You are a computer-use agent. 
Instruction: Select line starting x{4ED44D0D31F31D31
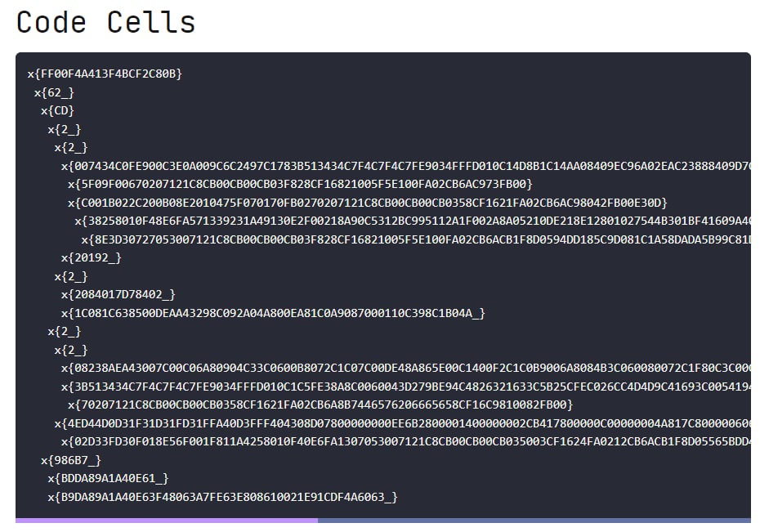tap(402, 423)
